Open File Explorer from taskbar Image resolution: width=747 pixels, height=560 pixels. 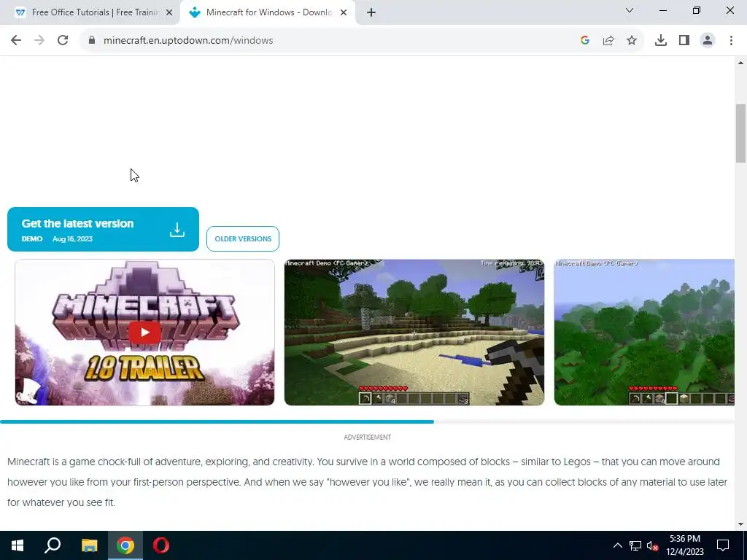89,545
